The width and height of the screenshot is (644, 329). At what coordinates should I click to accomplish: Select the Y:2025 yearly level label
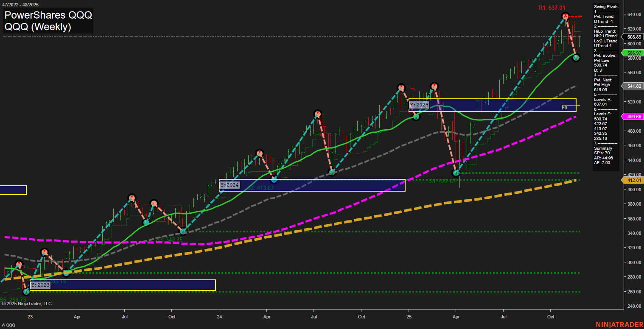pyautogui.click(x=419, y=104)
